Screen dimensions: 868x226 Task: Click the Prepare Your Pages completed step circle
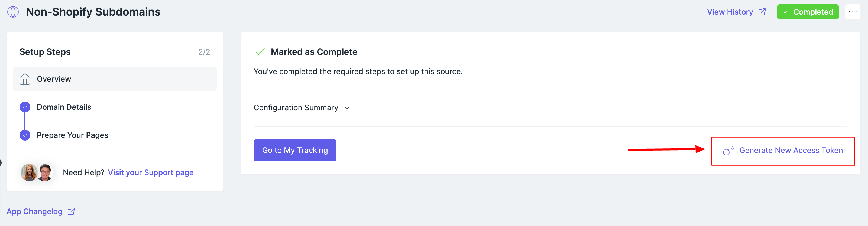(x=25, y=135)
